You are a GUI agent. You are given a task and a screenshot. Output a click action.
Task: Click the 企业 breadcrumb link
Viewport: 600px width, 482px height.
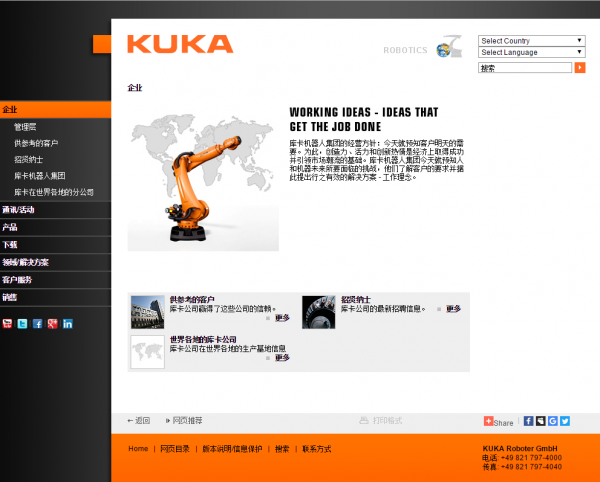135,88
